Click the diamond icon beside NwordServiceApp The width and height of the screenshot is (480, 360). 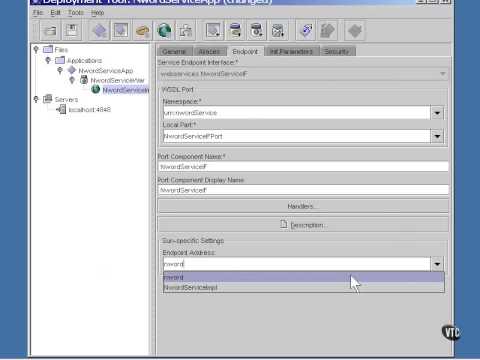pos(72,70)
